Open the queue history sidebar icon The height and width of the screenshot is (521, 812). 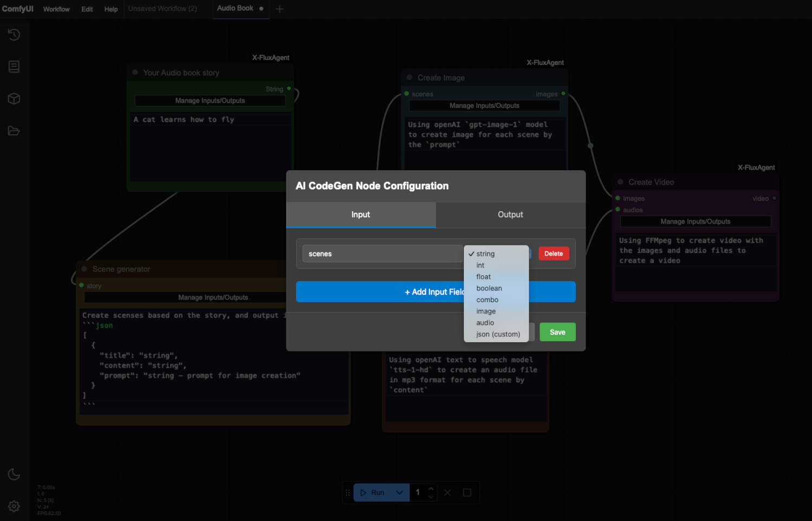[14, 35]
